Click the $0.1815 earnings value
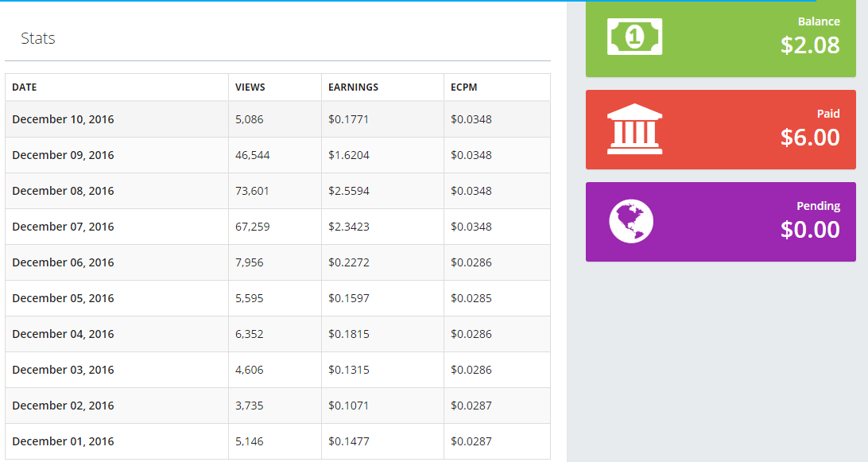 [349, 334]
